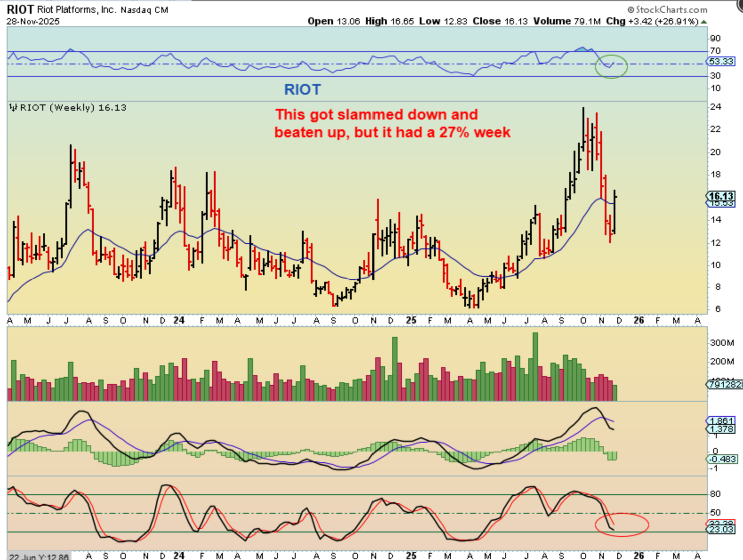743x560 pixels.
Task: Click the 80 level on the stochastic scale
Action: (x=715, y=494)
